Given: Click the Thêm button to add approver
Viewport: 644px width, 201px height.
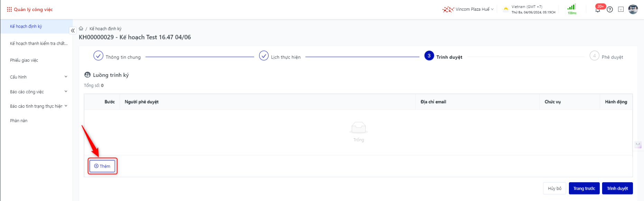Looking at the screenshot, I should pos(102,166).
